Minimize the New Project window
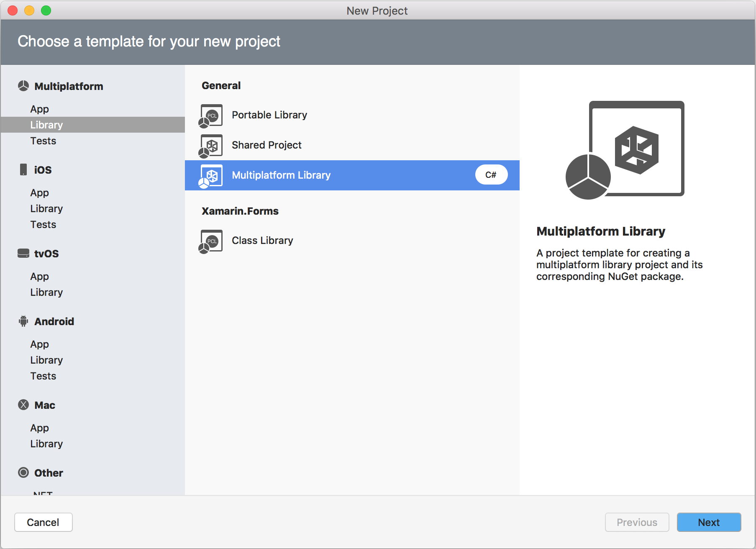Screen dimensions: 756x549 [29, 10]
